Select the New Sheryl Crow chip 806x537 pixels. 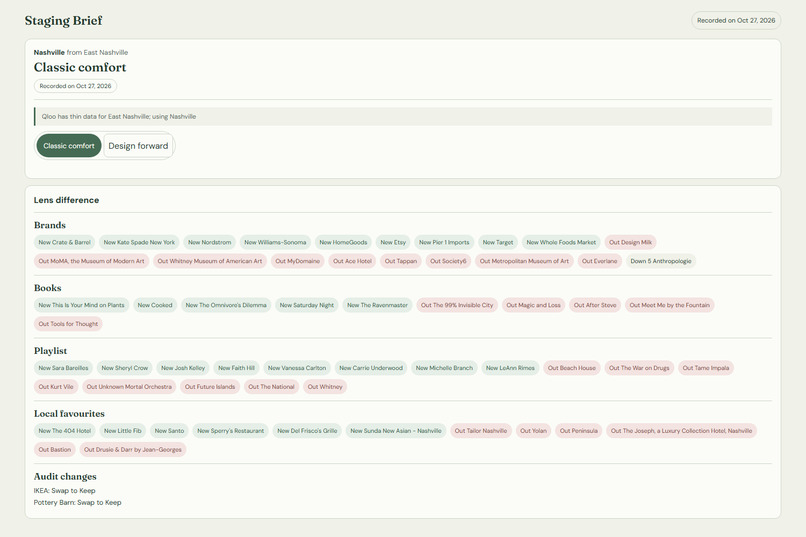124,368
